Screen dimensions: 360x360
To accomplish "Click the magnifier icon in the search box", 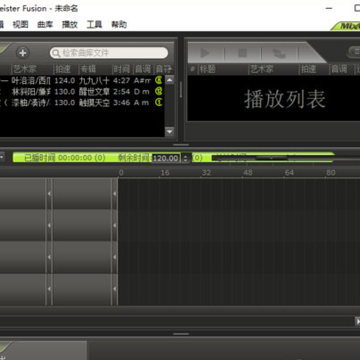I will (x=56, y=53).
